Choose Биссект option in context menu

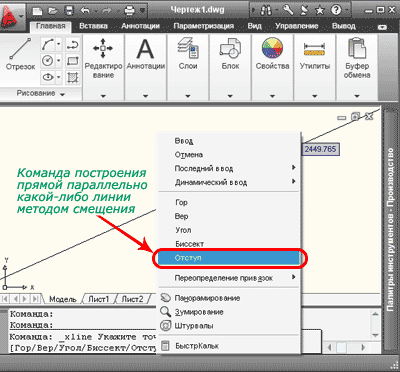tap(230, 244)
